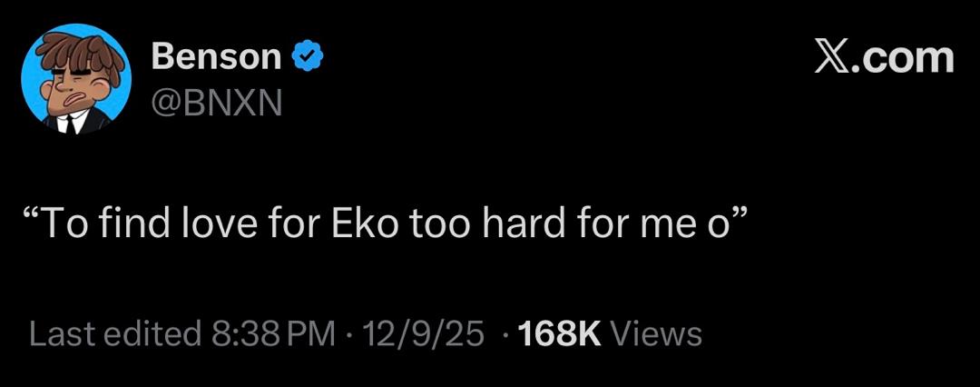Click the "Last edited" label
The image size is (980, 387).
(114, 334)
